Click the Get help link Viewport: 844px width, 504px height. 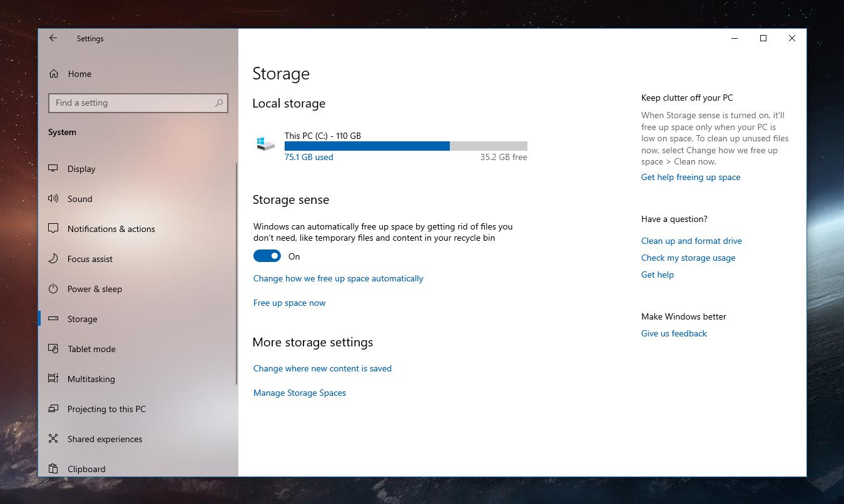point(658,275)
